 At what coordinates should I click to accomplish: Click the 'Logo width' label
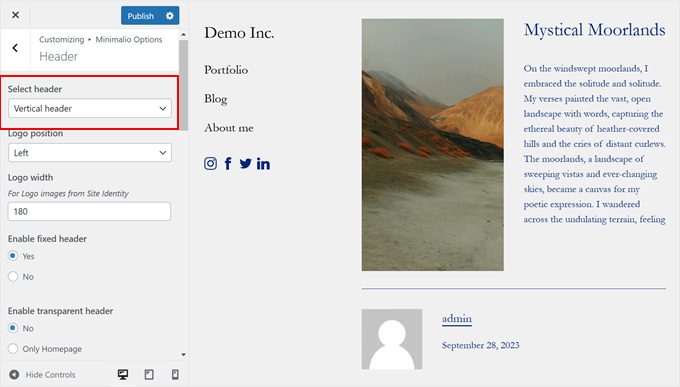point(30,177)
